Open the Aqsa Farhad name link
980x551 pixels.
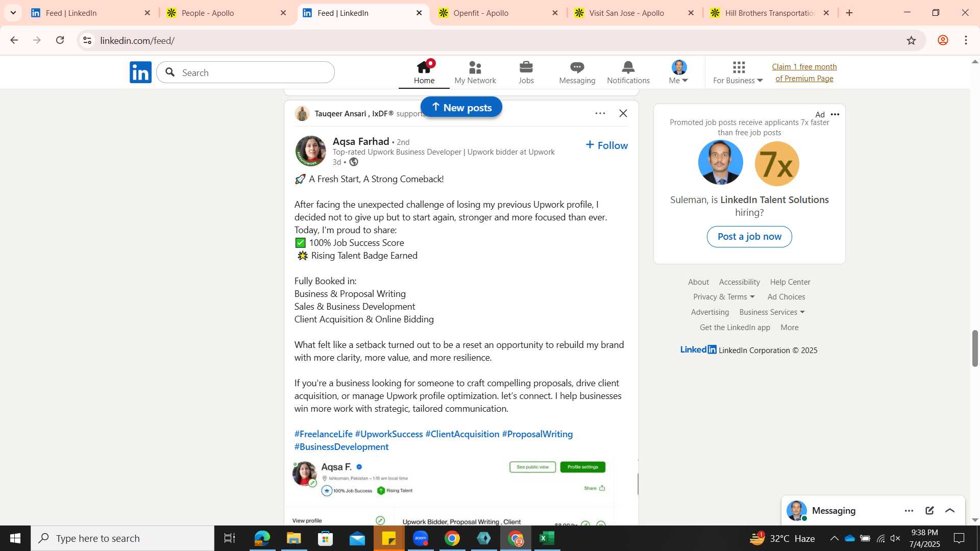tap(360, 141)
